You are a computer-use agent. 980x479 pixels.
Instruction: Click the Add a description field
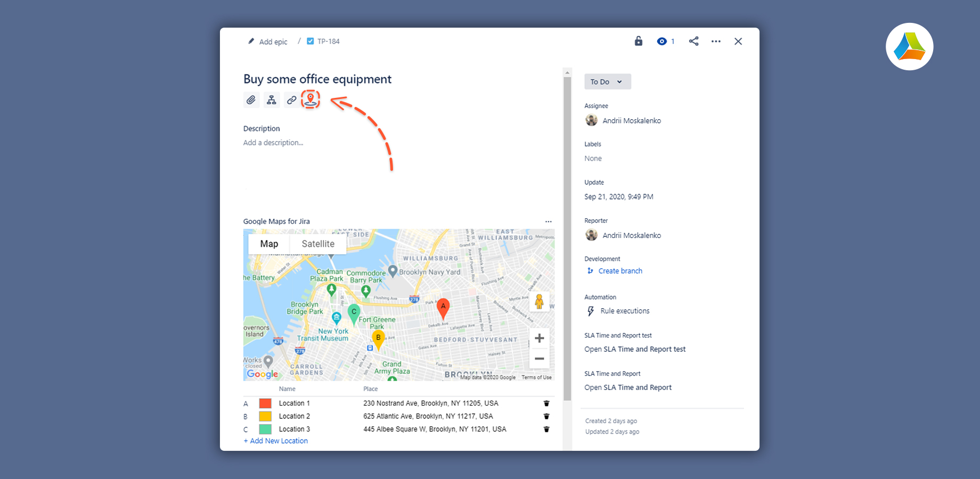tap(273, 143)
